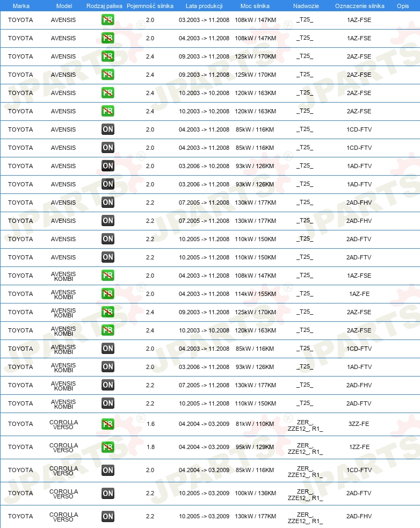Image resolution: width=420 pixels, height=528 pixels.
Task: Click 2AD-FHV in the Corolla Verso row
Action: 359,516
